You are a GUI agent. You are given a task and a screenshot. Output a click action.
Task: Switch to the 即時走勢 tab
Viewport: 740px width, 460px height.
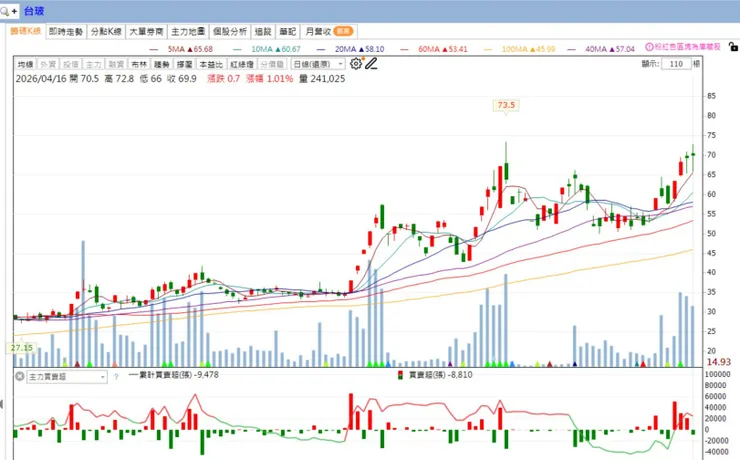pyautogui.click(x=66, y=32)
